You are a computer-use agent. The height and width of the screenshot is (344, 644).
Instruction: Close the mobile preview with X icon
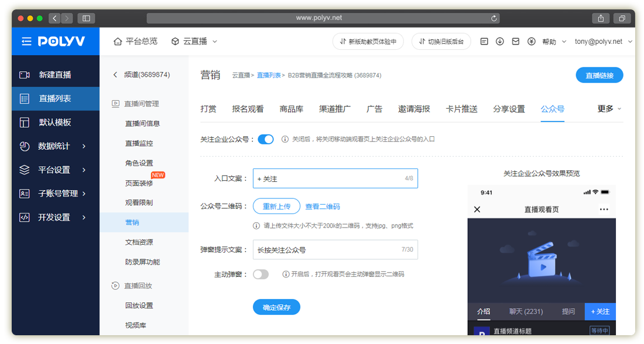click(x=477, y=209)
